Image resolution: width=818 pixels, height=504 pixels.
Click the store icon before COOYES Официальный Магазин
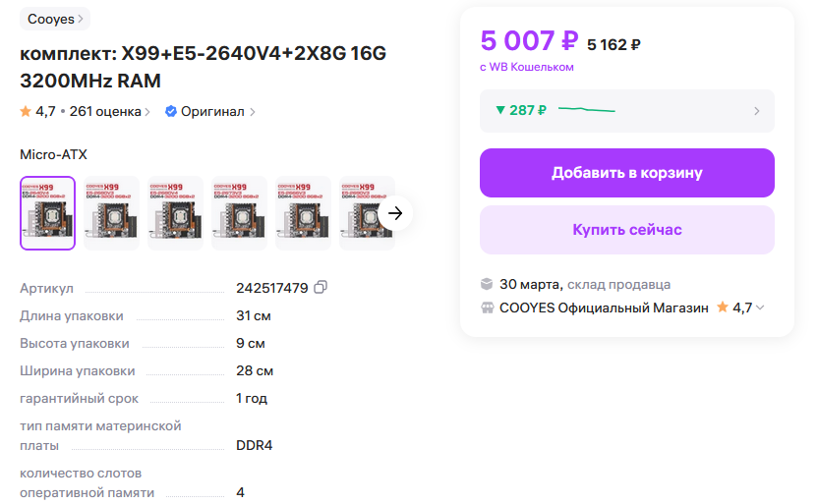pos(487,308)
